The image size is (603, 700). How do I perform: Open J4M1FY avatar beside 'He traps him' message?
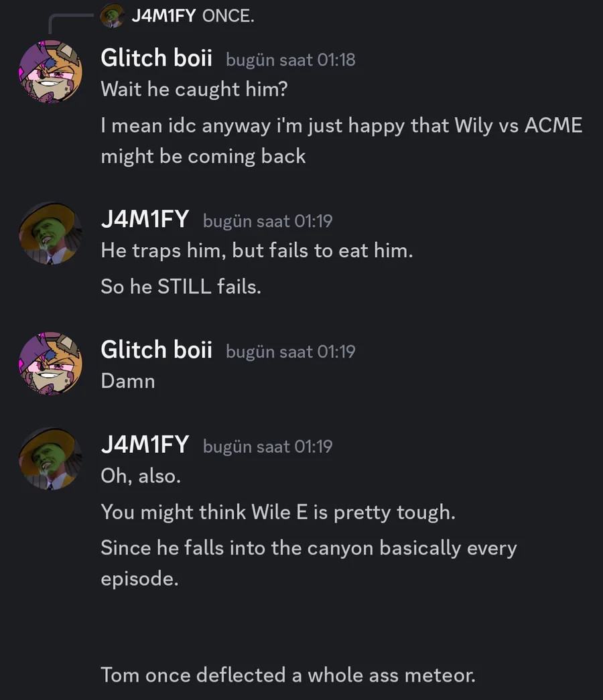click(50, 234)
